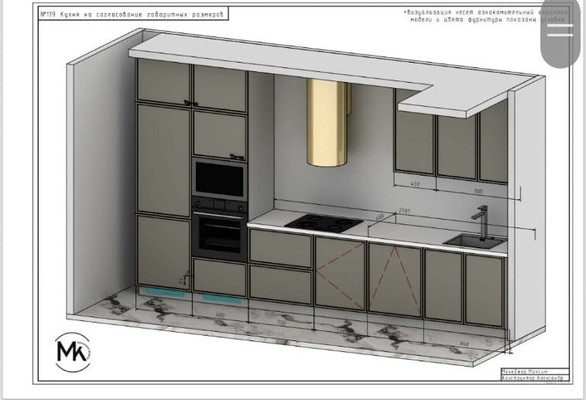Select the right teal plinth vent strip
Viewport: 586px width, 400px height.
221,299
